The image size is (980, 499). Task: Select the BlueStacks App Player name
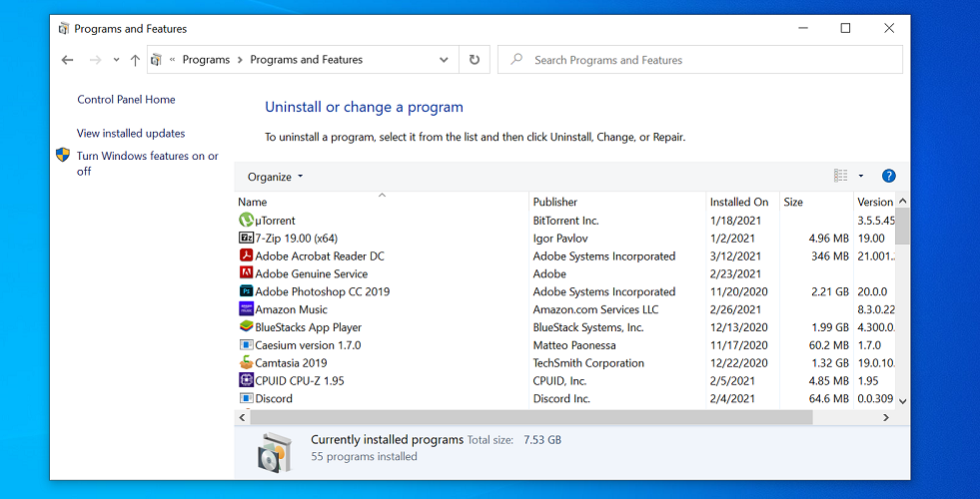[308, 327]
